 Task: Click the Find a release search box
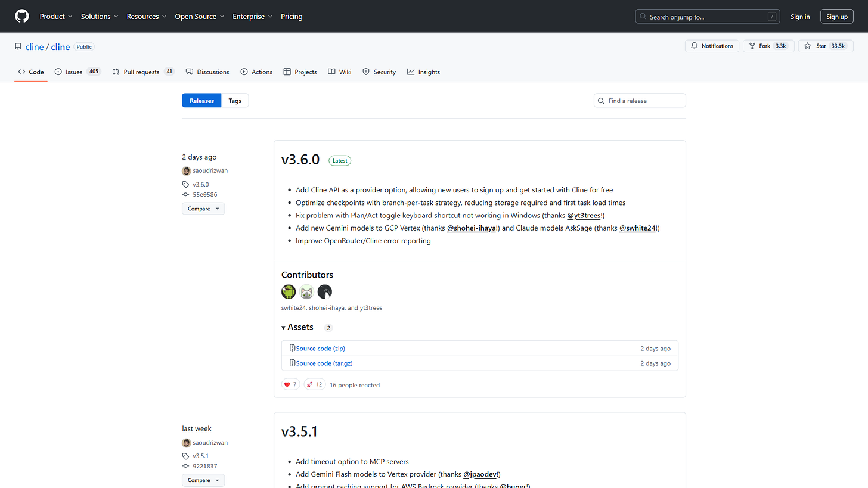[640, 101]
